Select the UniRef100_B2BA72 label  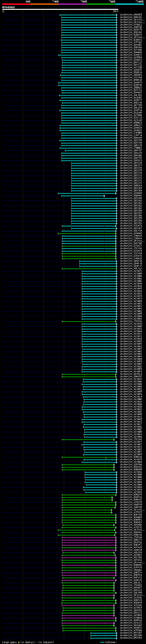click(x=131, y=40)
